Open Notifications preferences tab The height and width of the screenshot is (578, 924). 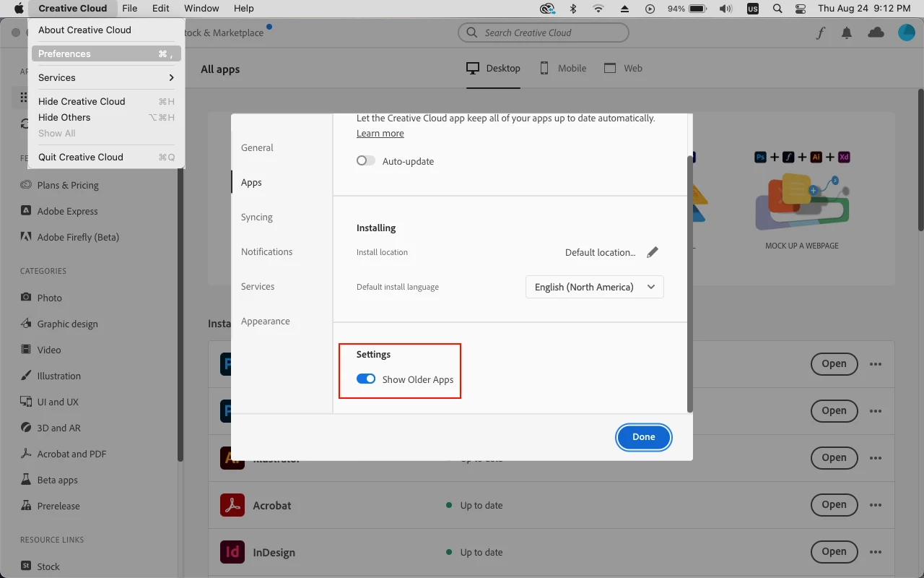tap(267, 251)
